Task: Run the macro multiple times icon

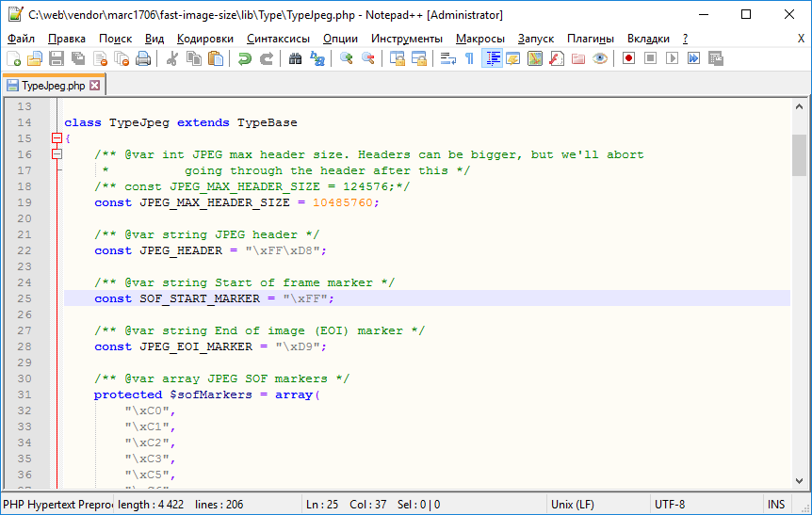Action: point(694,58)
